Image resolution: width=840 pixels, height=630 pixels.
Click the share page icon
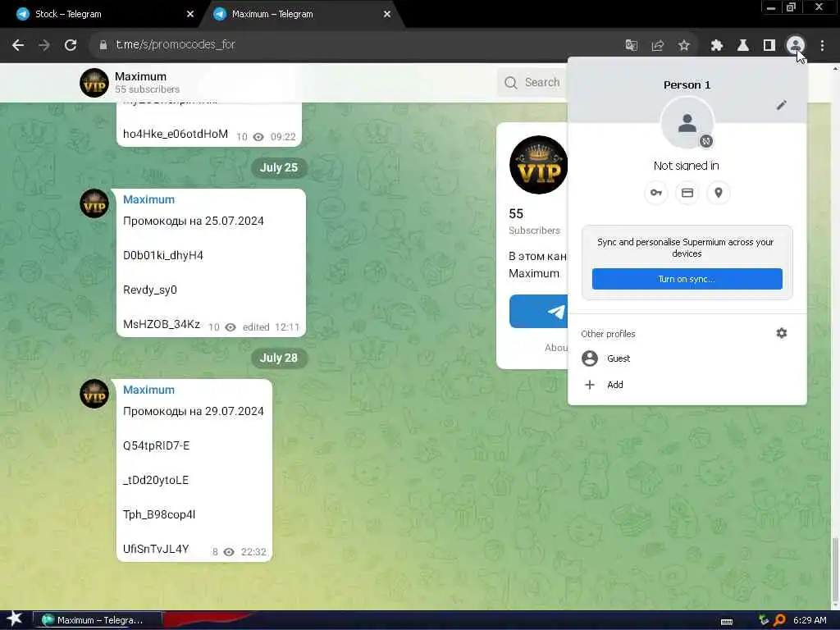click(x=657, y=45)
